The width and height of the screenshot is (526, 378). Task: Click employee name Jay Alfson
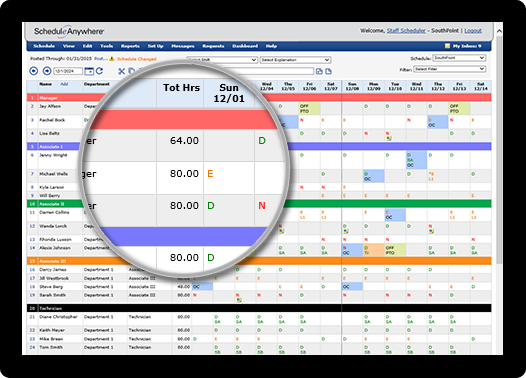(x=50, y=106)
